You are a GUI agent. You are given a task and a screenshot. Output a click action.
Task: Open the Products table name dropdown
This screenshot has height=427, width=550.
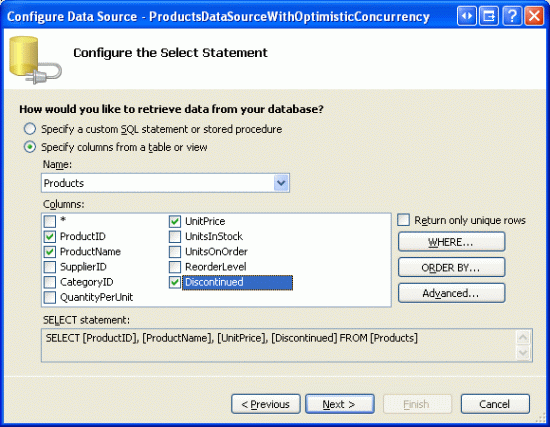pos(281,183)
